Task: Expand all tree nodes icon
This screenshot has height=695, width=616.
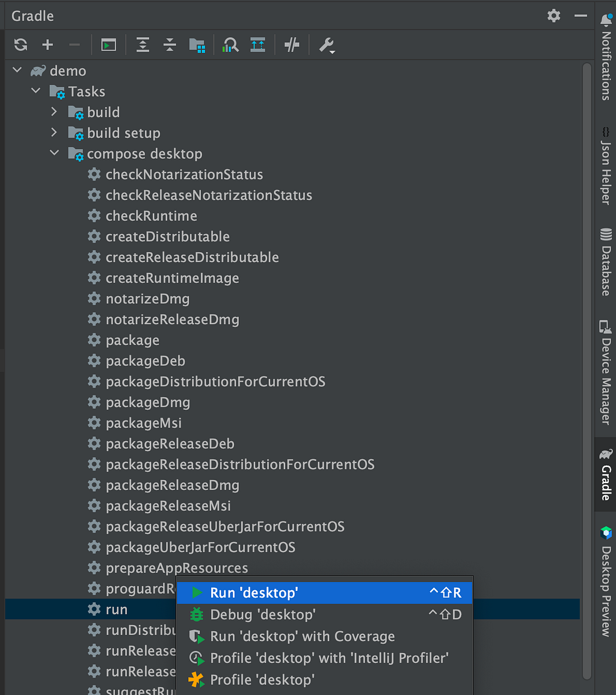Action: (x=143, y=45)
